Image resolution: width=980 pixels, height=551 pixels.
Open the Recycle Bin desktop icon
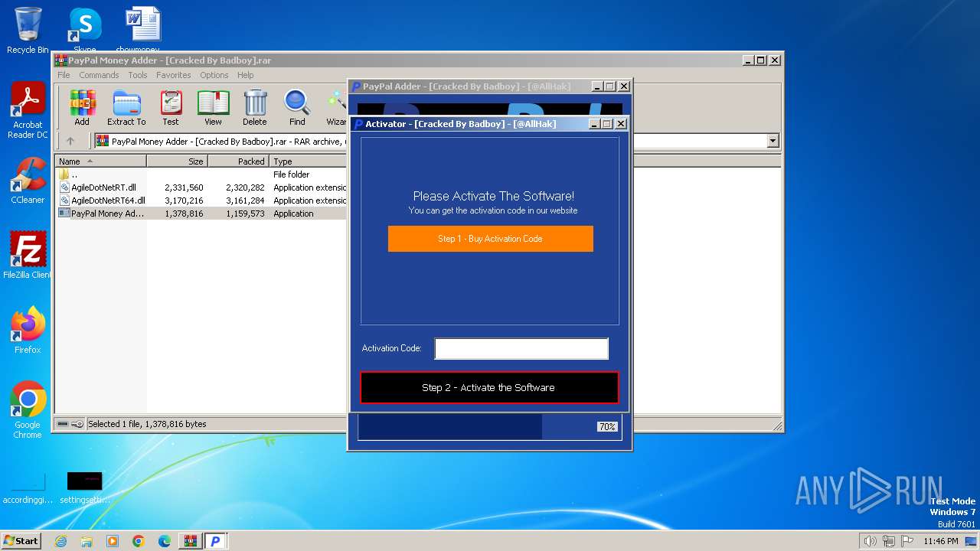(28, 31)
